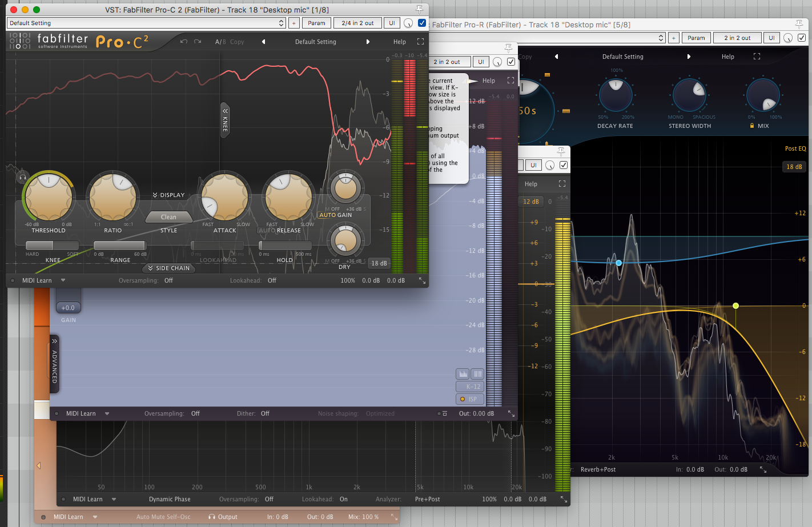The image size is (812, 527).
Task: Open the Help menu in Pro-C 2
Action: coord(400,41)
